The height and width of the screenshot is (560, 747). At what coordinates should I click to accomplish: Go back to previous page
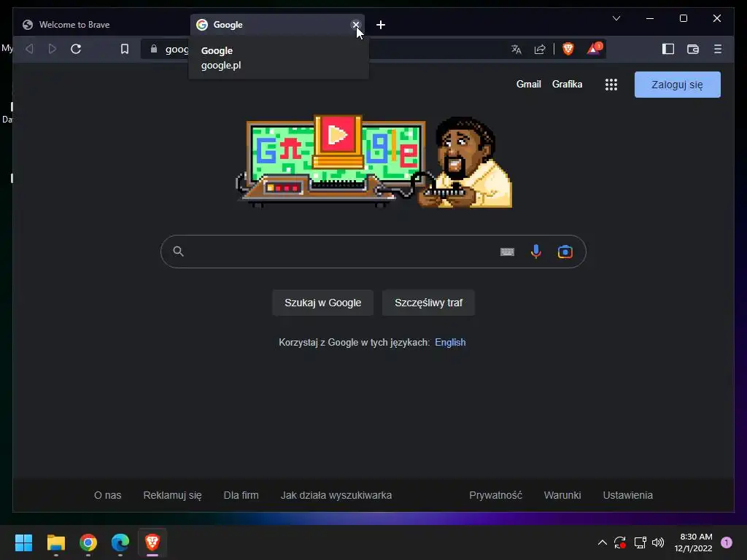(x=29, y=49)
